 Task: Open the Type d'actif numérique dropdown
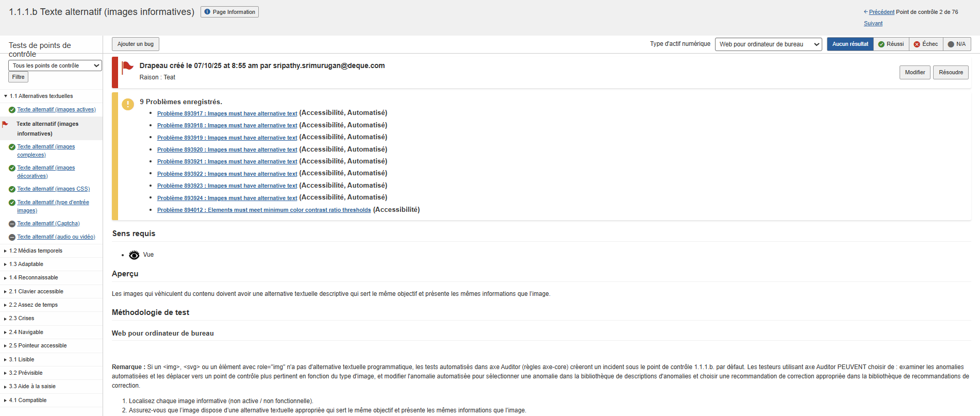(x=768, y=44)
